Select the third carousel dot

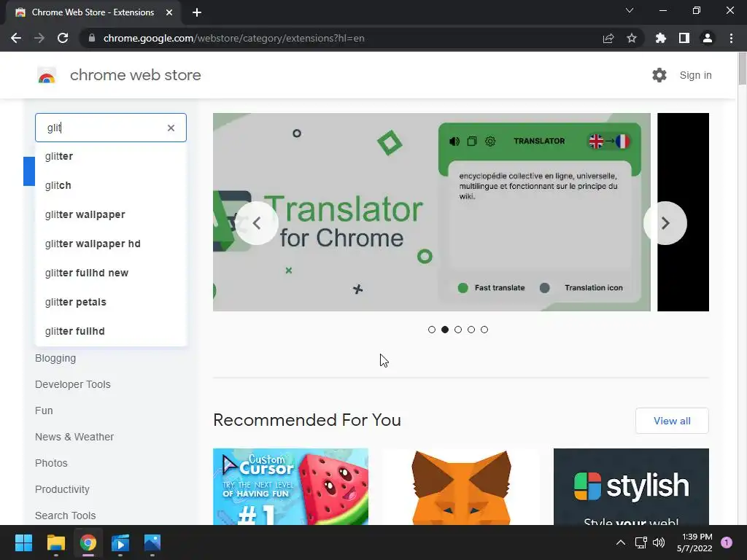coord(458,330)
